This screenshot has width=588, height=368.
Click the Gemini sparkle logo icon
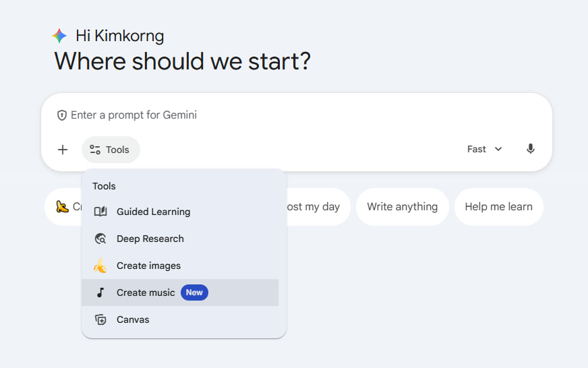coord(60,36)
